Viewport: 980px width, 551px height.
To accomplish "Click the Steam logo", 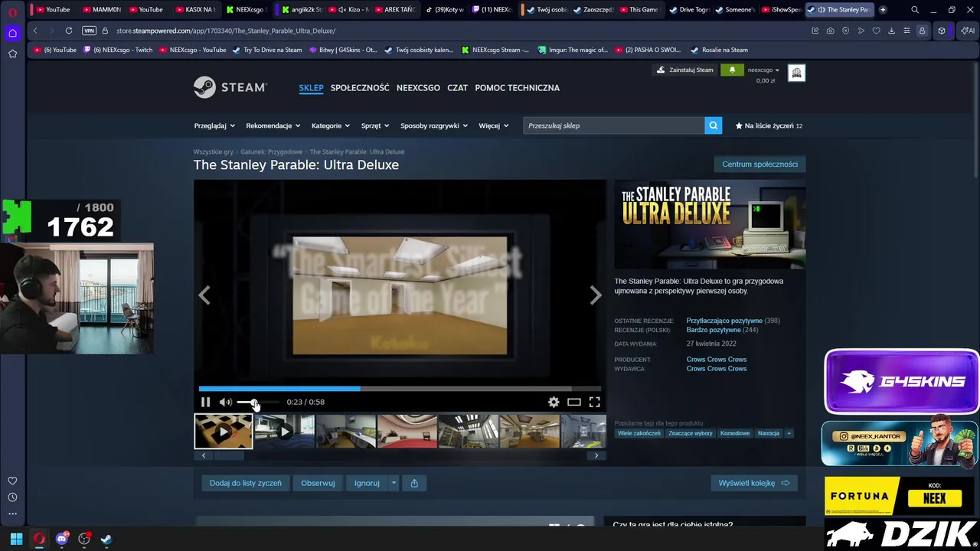I will (x=230, y=87).
